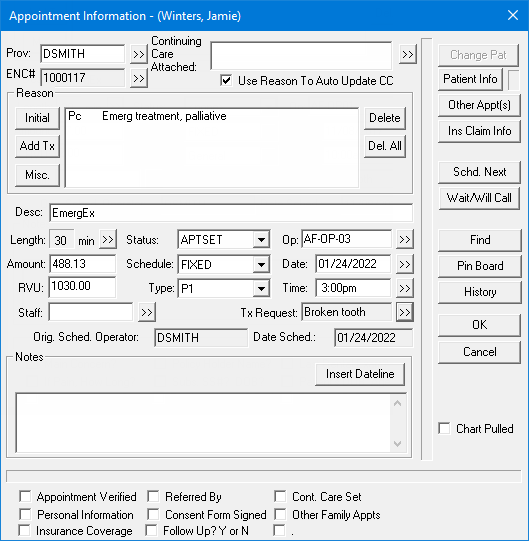
Task: Open the Ins Claim Info button
Action: [479, 131]
